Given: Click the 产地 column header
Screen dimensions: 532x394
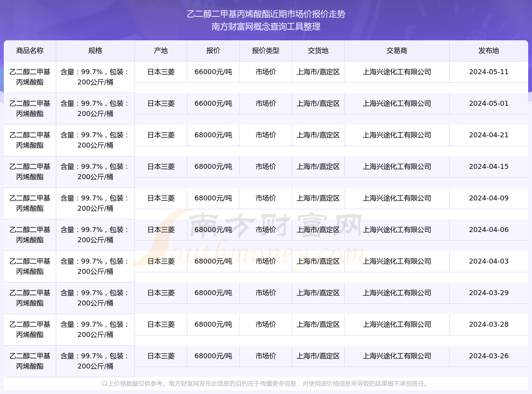Looking at the screenshot, I should coord(161,51).
